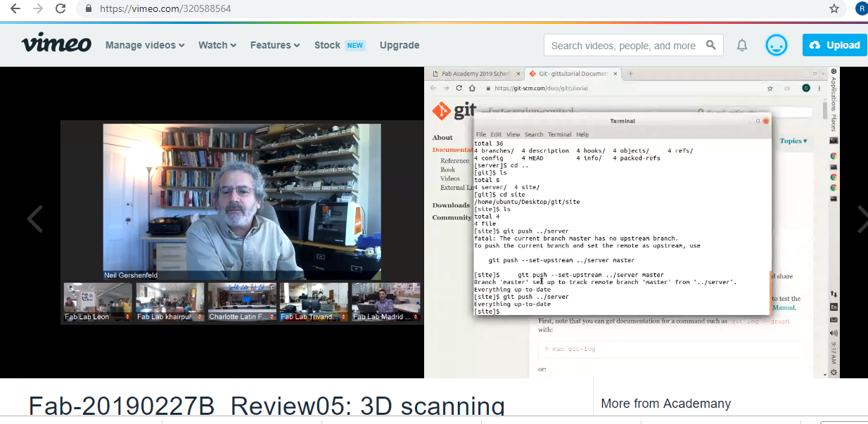Open the notifications bell
This screenshot has width=868, height=424.
(742, 45)
